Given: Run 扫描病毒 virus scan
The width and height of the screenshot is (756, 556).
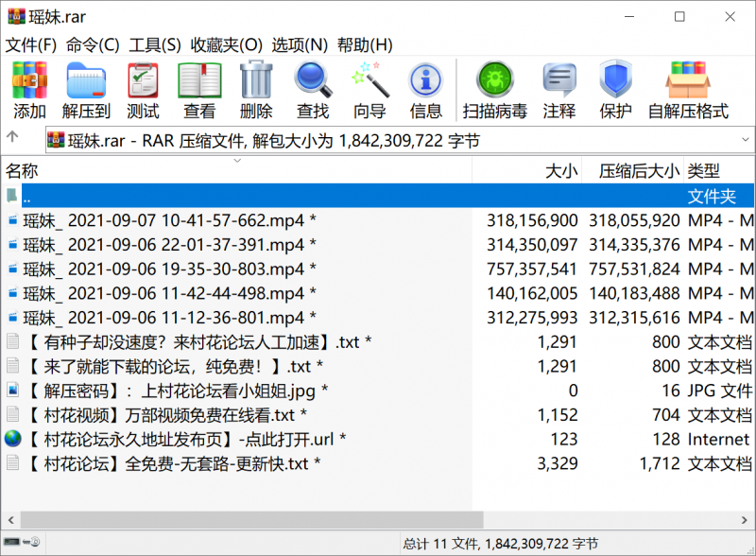Looking at the screenshot, I should 494,88.
